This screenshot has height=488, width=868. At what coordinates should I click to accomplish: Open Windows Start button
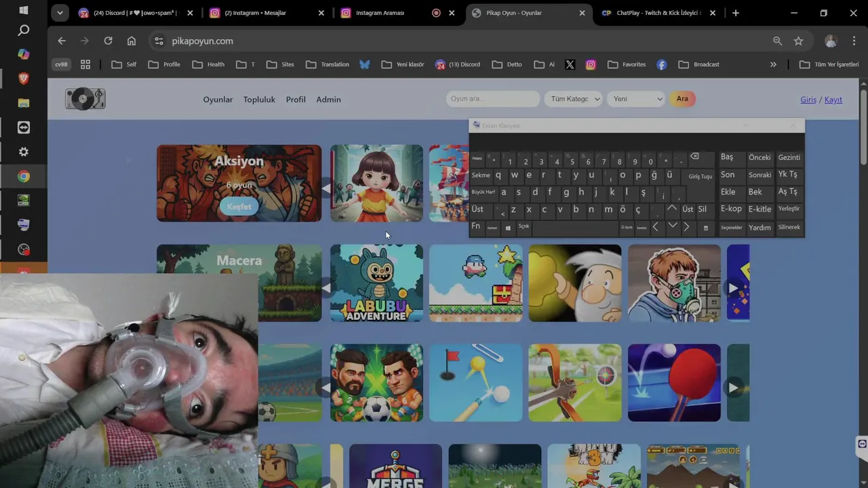(24, 10)
